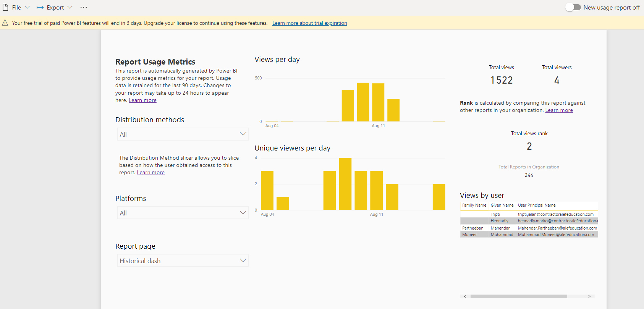The image size is (644, 309).
Task: Click Learn more next to Rank explanation
Action: click(x=559, y=110)
